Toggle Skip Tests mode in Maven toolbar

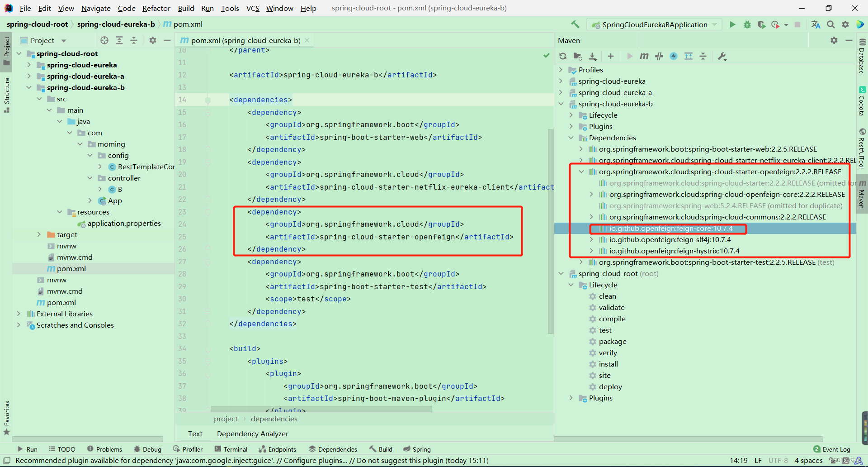(x=674, y=56)
